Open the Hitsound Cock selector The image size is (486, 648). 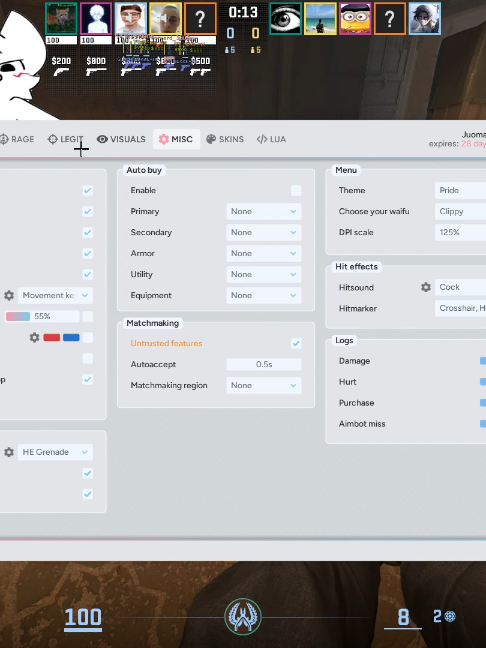(460, 287)
